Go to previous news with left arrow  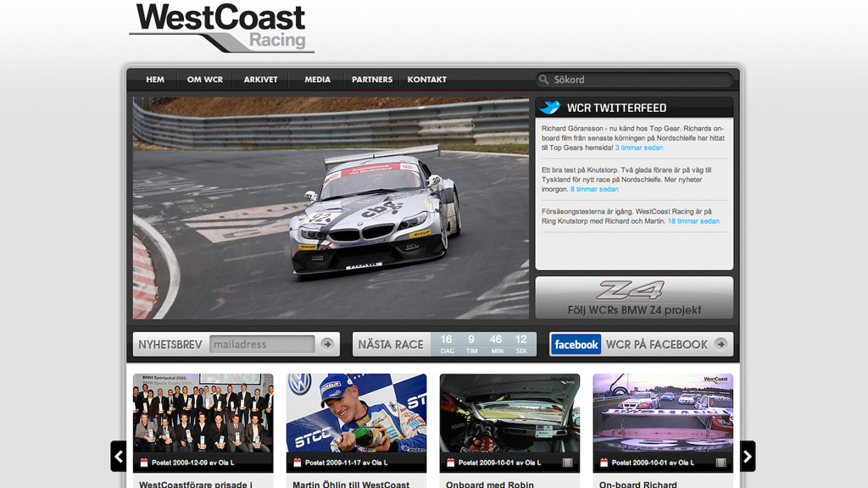click(119, 457)
